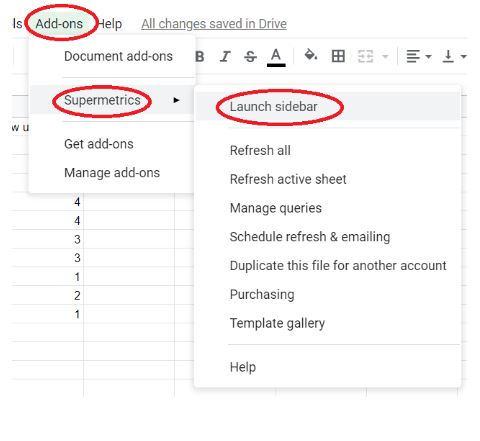Open text color picker
This screenshot has height=441, width=480.
276,57
